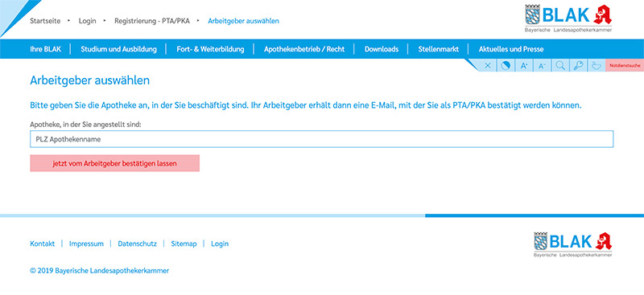This screenshot has width=644, height=295.
Task: Decrease font size with A- icon
Action: coord(542,65)
